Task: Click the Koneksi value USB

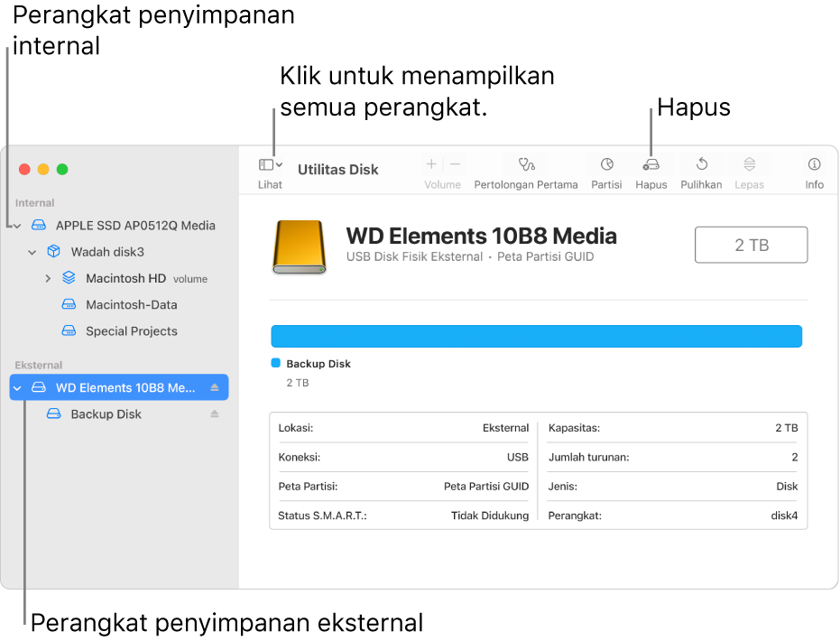Action: tap(518, 457)
